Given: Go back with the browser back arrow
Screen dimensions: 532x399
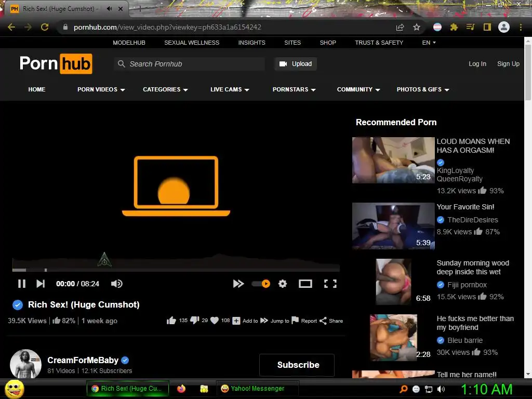Looking at the screenshot, I should (11, 27).
